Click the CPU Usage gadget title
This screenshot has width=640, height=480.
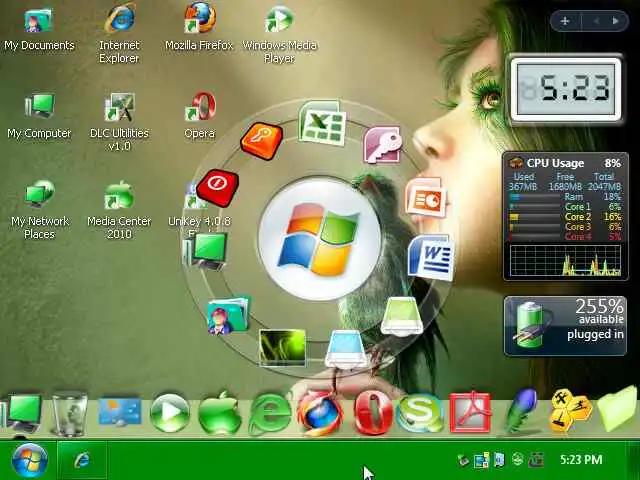pyautogui.click(x=555, y=163)
